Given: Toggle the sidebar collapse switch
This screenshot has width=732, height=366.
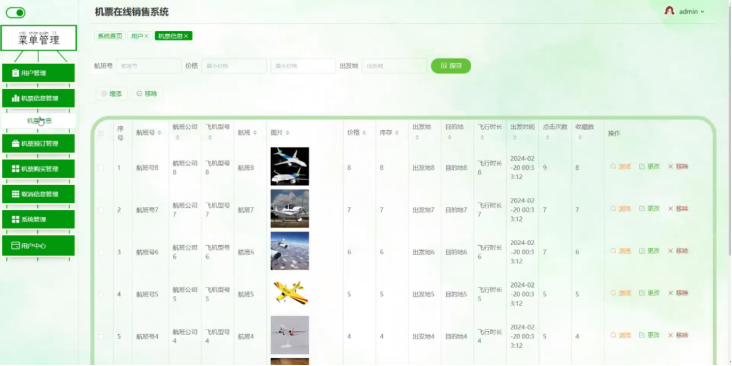Looking at the screenshot, I should [x=15, y=13].
